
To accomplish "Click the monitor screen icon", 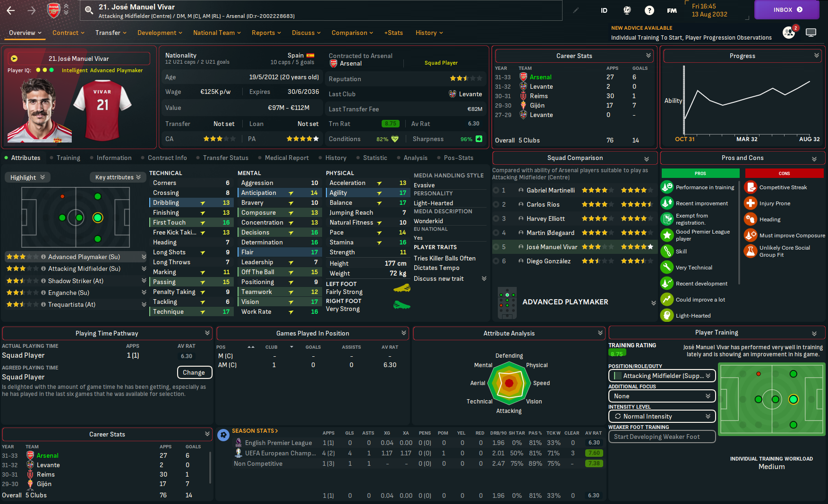I will click(x=811, y=33).
